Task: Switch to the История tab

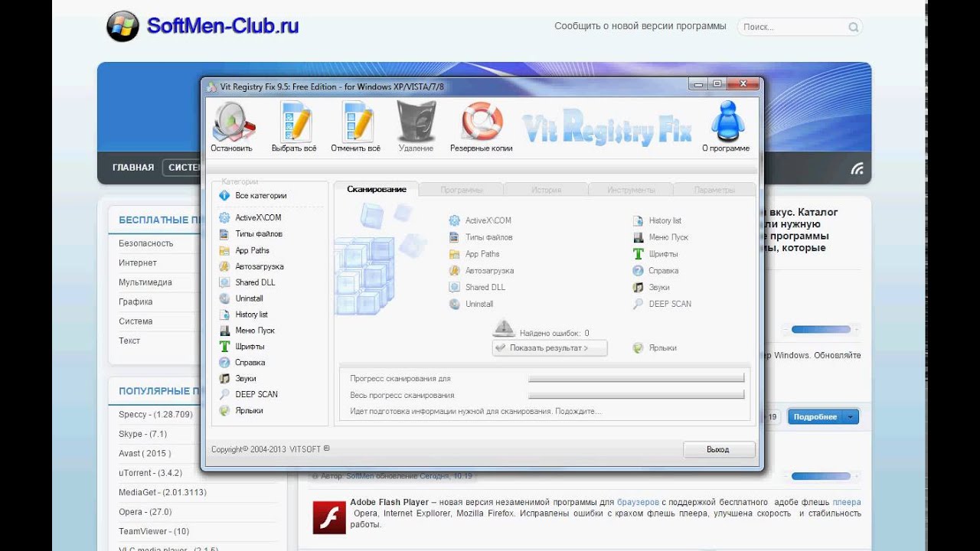Action: [x=546, y=190]
